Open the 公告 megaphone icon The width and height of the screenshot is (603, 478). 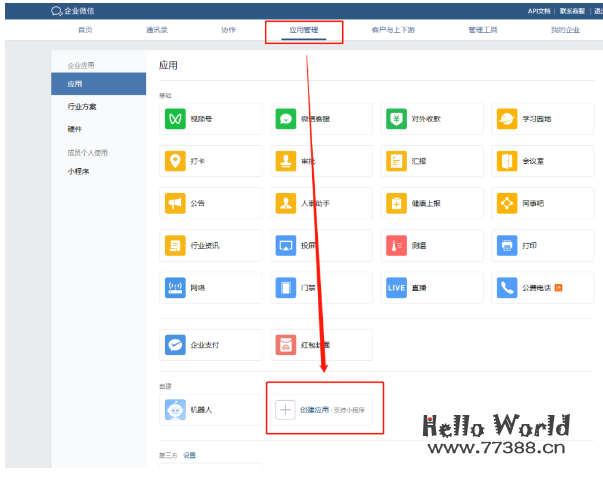coord(175,203)
